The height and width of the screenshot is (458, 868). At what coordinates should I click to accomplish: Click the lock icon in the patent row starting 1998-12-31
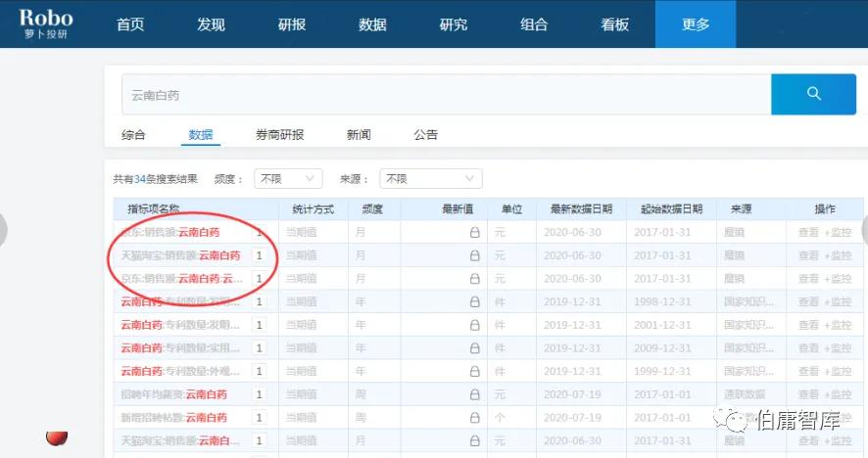474,302
